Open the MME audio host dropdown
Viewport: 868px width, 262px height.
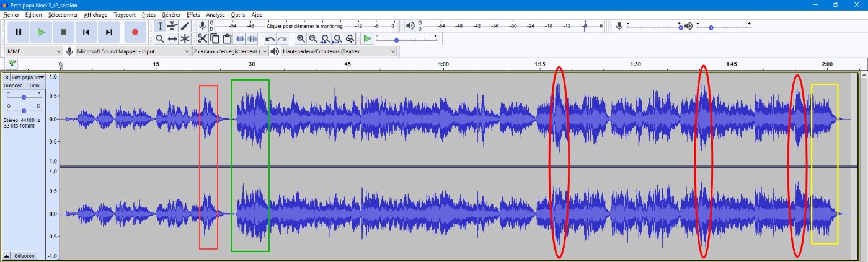(34, 51)
